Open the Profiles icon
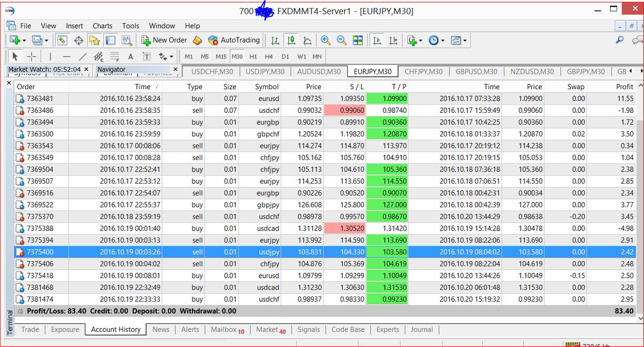 37,40
